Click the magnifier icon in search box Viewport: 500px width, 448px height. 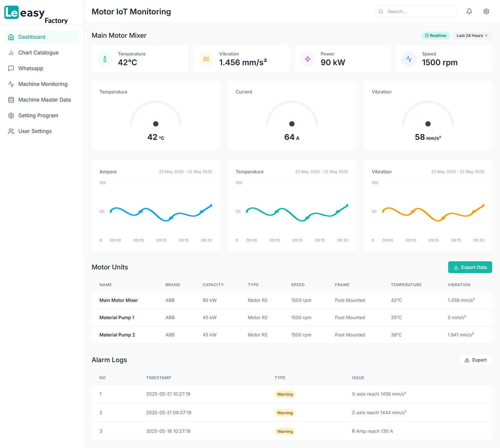pos(381,11)
